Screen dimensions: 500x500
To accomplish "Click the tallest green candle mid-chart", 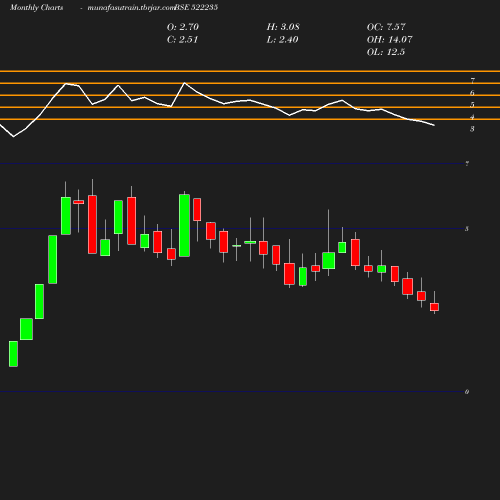I will click(184, 225).
